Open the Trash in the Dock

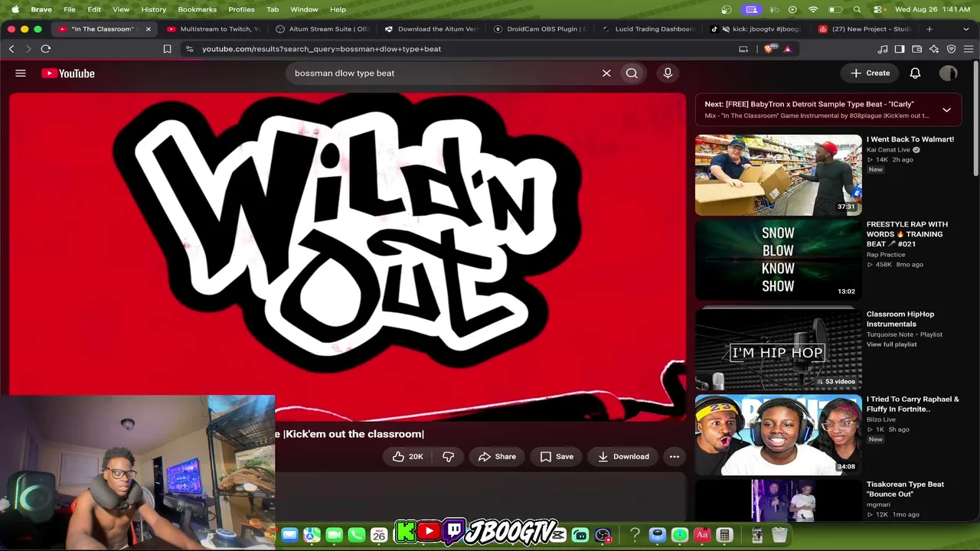pyautogui.click(x=779, y=536)
